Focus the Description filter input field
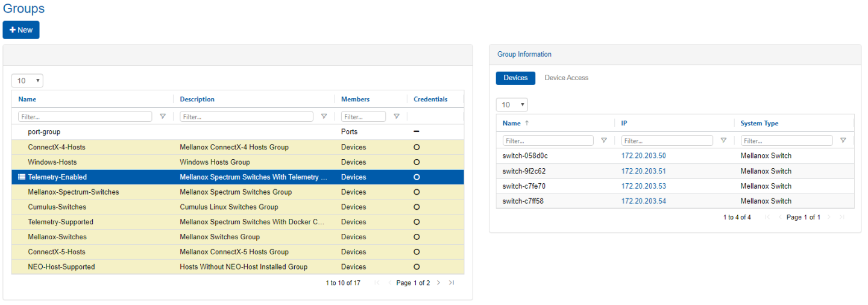 (x=246, y=116)
